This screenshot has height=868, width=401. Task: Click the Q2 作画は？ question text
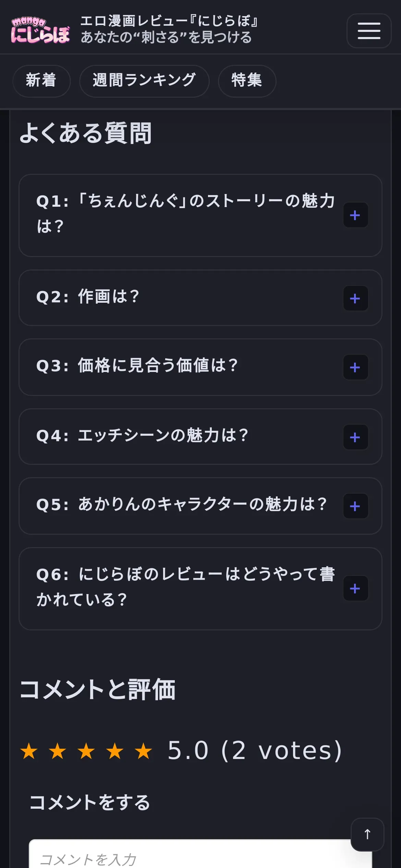[88, 297]
